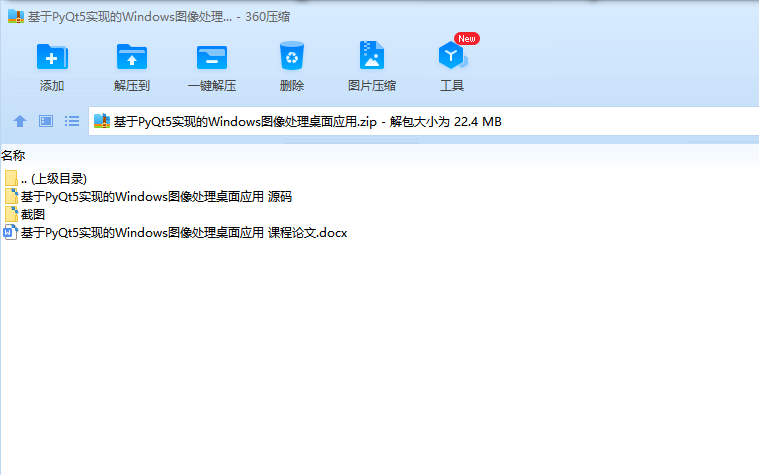This screenshot has height=475, width=759.
Task: Click the folder icon beside 截图
Action: pos(12,214)
